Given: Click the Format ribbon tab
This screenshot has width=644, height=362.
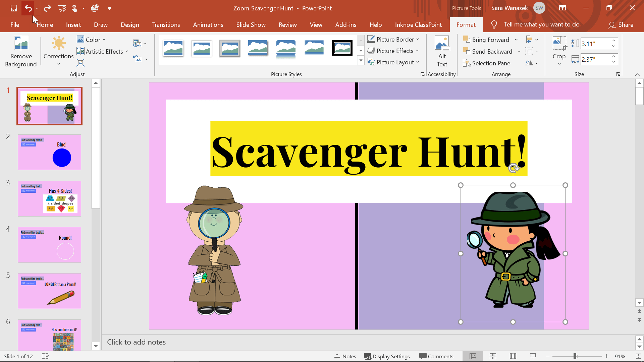Looking at the screenshot, I should [x=466, y=24].
